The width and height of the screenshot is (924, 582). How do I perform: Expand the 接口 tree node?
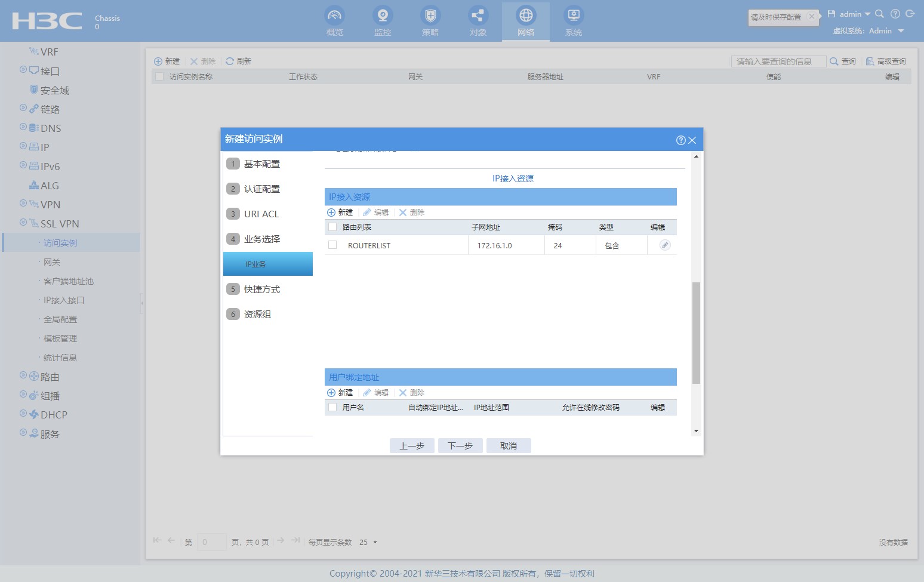tap(23, 70)
